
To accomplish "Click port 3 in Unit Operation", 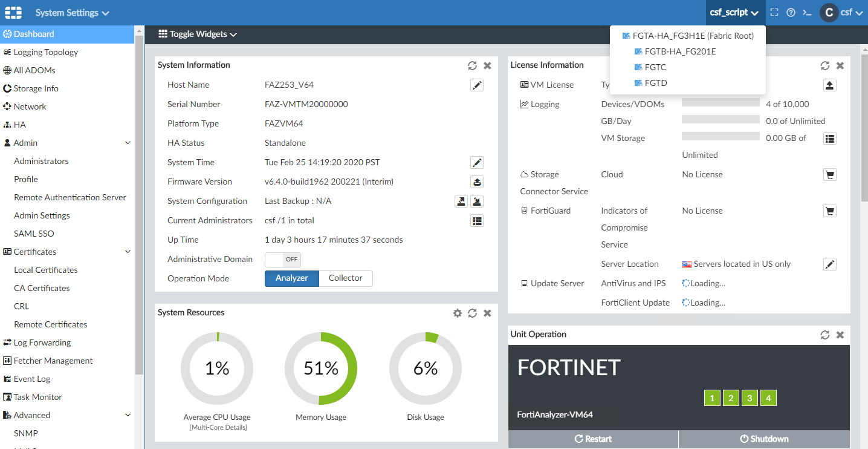I will (x=750, y=398).
